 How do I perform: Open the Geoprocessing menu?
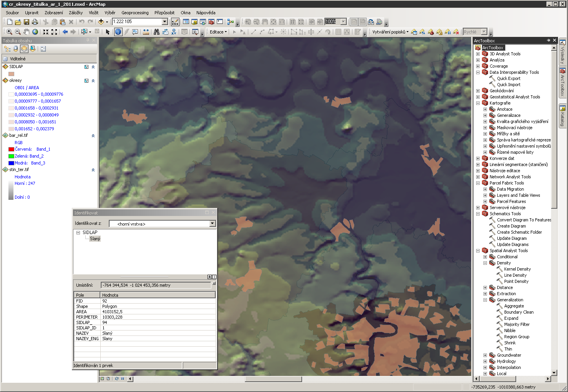pos(135,13)
